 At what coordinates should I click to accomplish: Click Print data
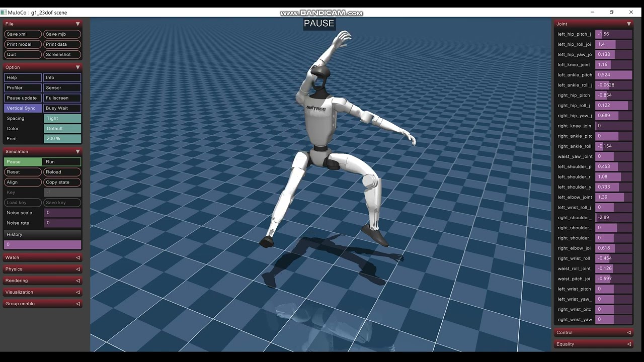(62, 44)
